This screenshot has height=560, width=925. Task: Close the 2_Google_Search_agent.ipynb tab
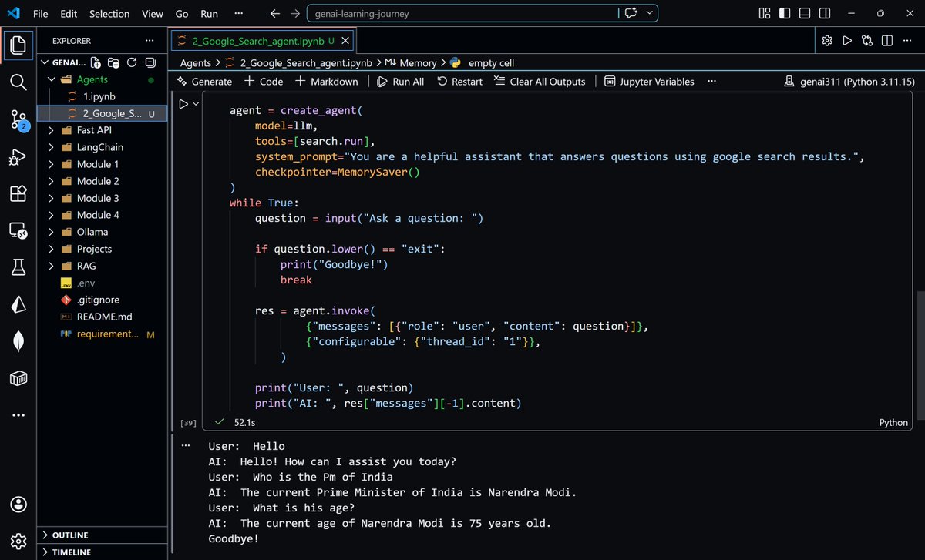point(345,41)
